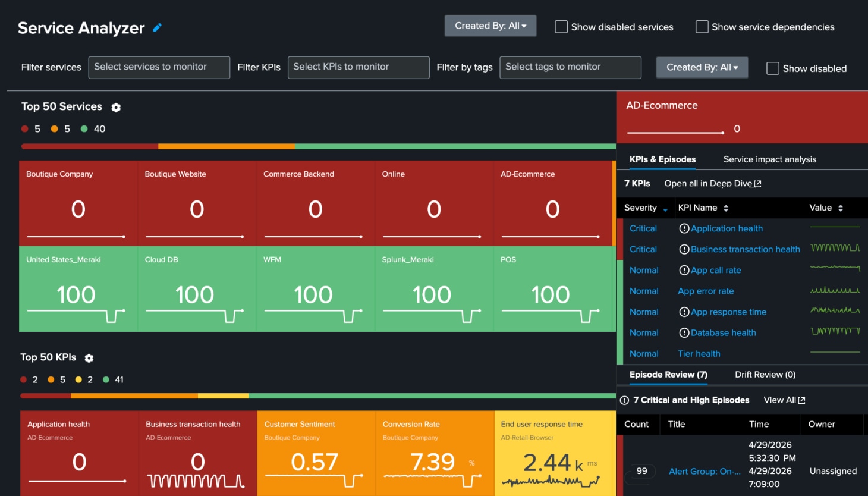868x496 pixels.
Task: Select the Boutique Website service tile
Action: (197, 203)
